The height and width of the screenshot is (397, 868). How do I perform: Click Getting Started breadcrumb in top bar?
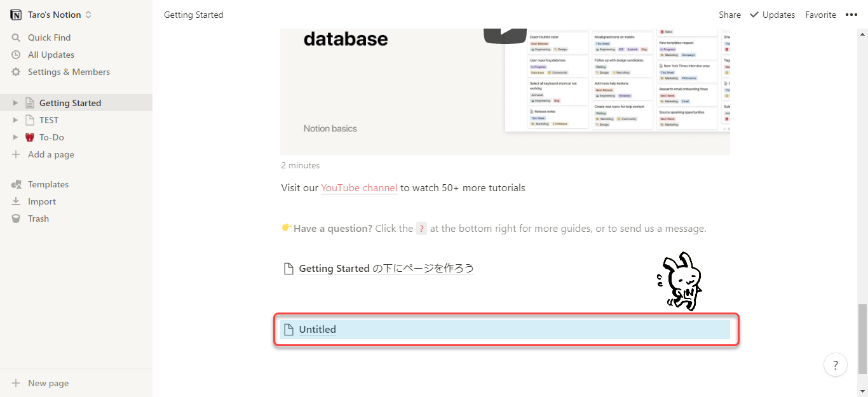pos(194,15)
